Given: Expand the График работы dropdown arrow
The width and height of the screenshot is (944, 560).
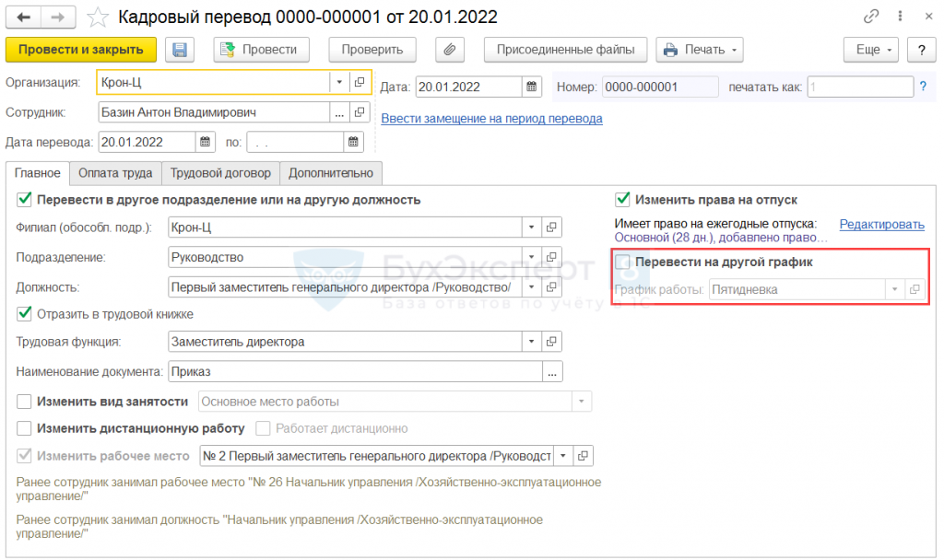Looking at the screenshot, I should [x=894, y=289].
